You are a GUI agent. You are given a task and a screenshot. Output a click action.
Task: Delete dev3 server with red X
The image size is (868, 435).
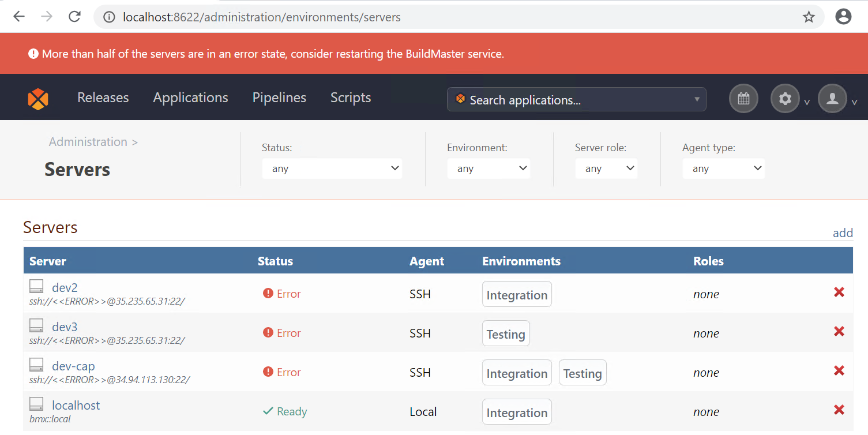pos(839,332)
